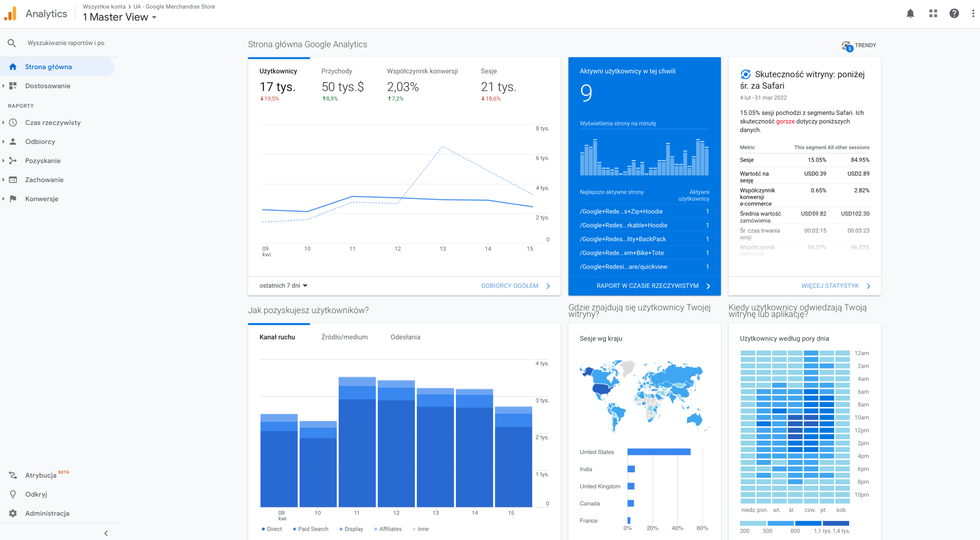
Task: Expand the Dostosowanie section arrow
Action: pos(3,86)
